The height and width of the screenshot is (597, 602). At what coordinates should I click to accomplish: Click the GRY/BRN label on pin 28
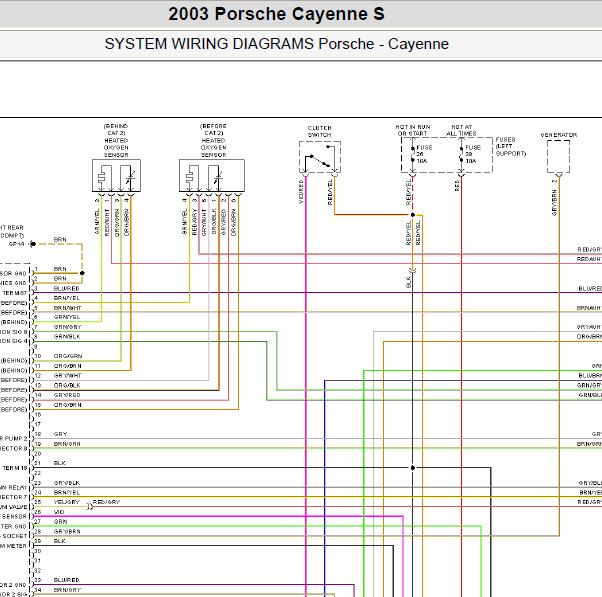pos(67,531)
